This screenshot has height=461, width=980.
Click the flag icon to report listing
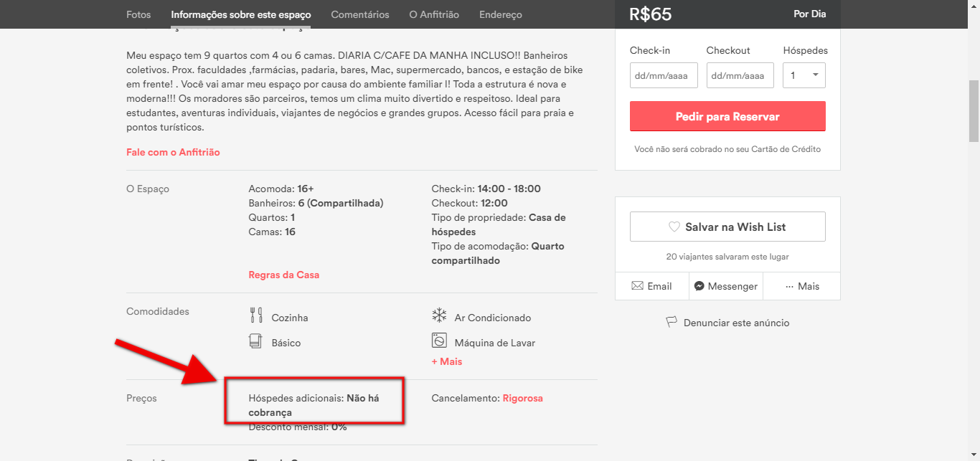[672, 323]
